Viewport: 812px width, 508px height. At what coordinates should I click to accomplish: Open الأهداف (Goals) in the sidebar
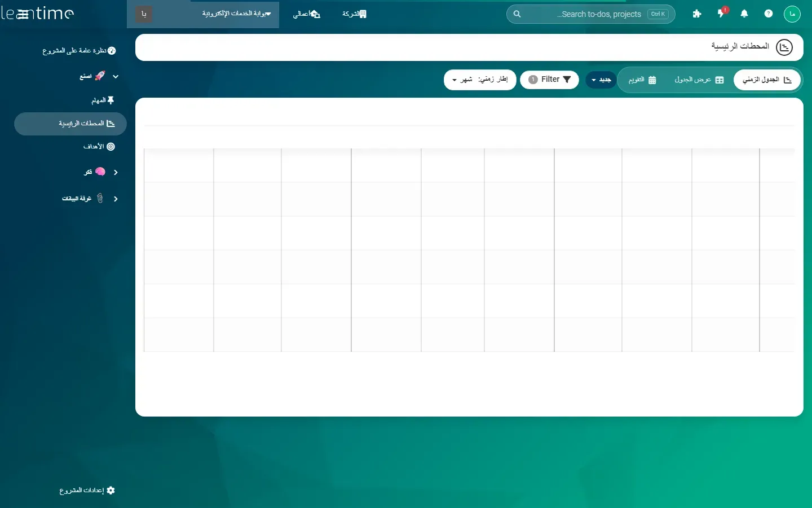(99, 147)
